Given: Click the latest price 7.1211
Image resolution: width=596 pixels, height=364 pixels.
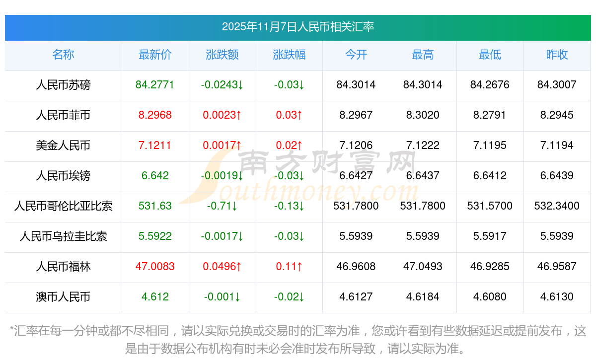Looking at the screenshot, I should tap(155, 146).
